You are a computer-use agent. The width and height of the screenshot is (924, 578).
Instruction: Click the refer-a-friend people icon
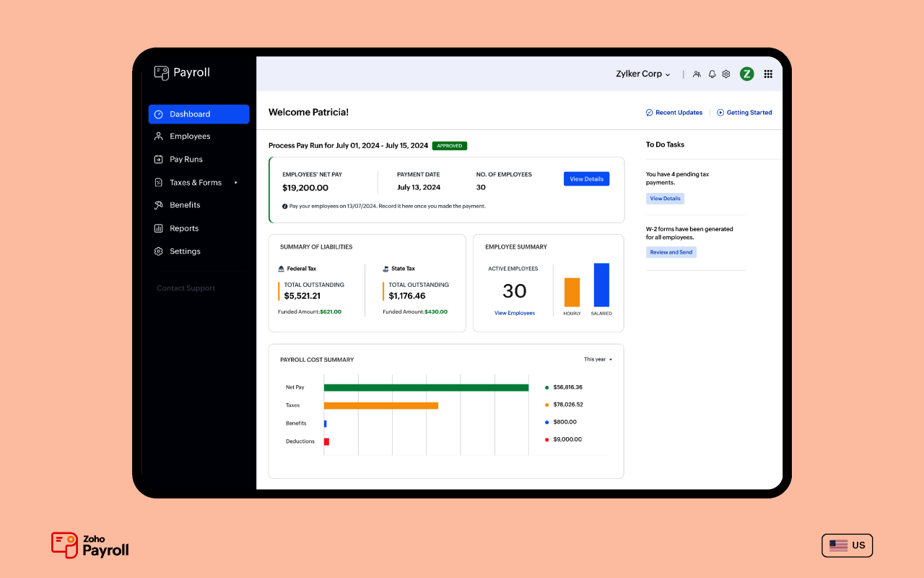point(696,74)
